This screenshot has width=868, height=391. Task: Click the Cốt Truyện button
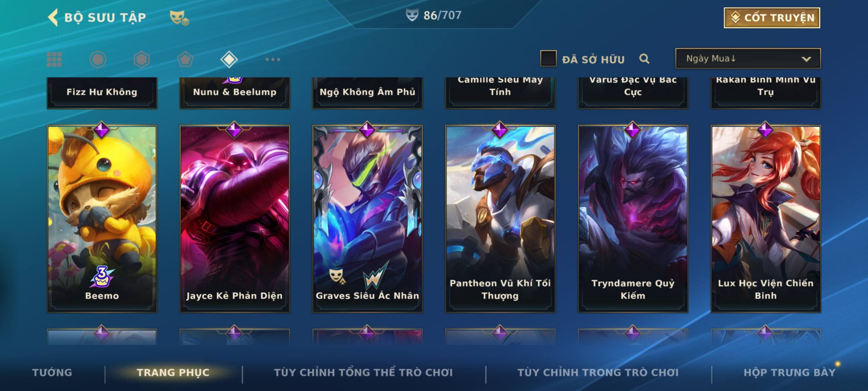[772, 17]
